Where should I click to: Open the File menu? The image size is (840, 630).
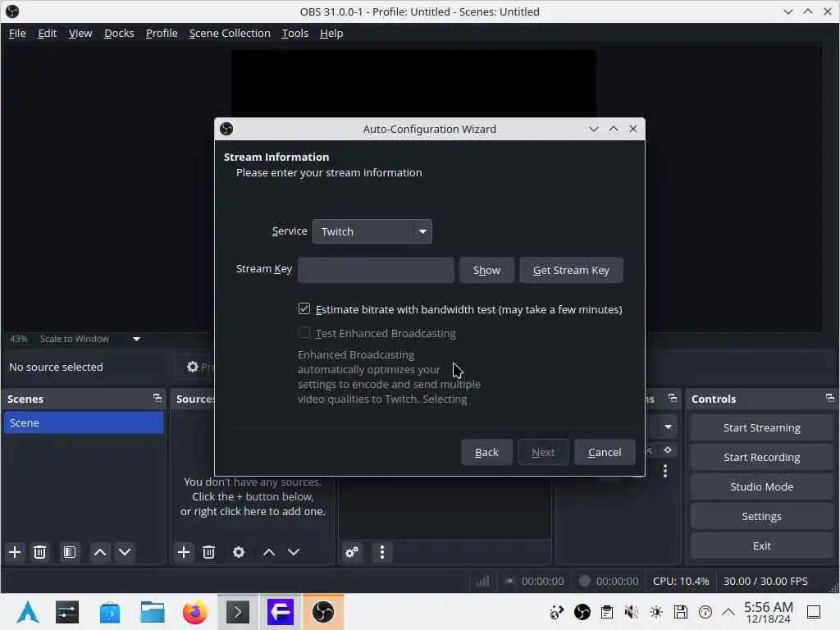pos(17,33)
